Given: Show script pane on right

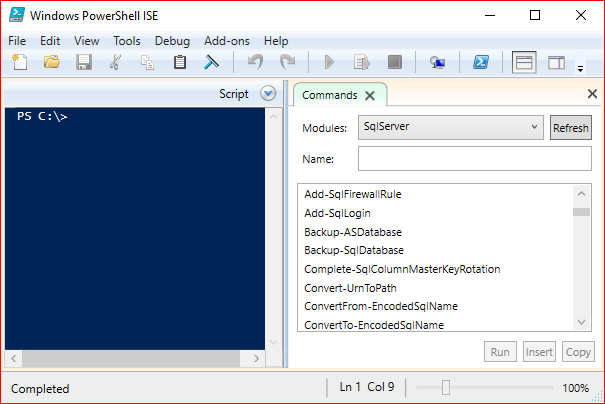Looking at the screenshot, I should click(556, 62).
